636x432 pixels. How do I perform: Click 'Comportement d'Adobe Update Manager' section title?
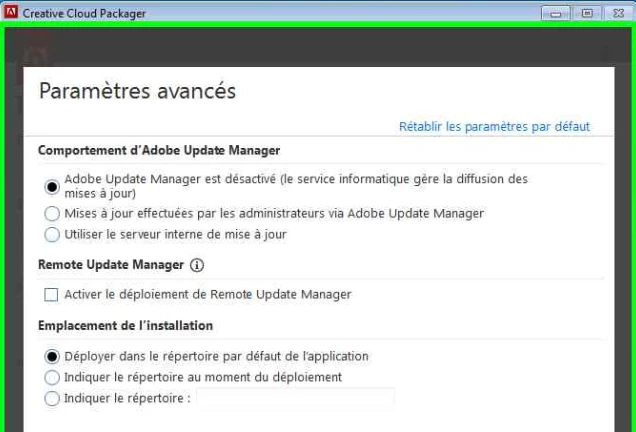pyautogui.click(x=159, y=150)
